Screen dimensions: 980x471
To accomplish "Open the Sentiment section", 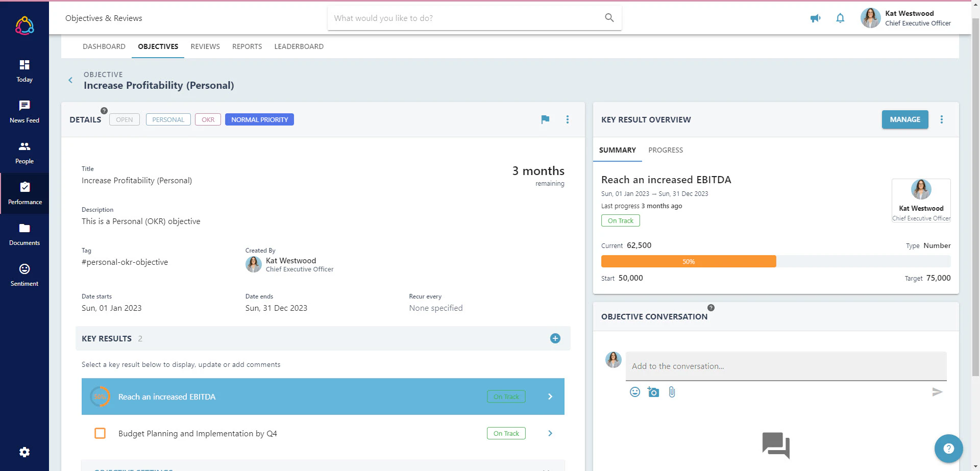I will 24,276.
